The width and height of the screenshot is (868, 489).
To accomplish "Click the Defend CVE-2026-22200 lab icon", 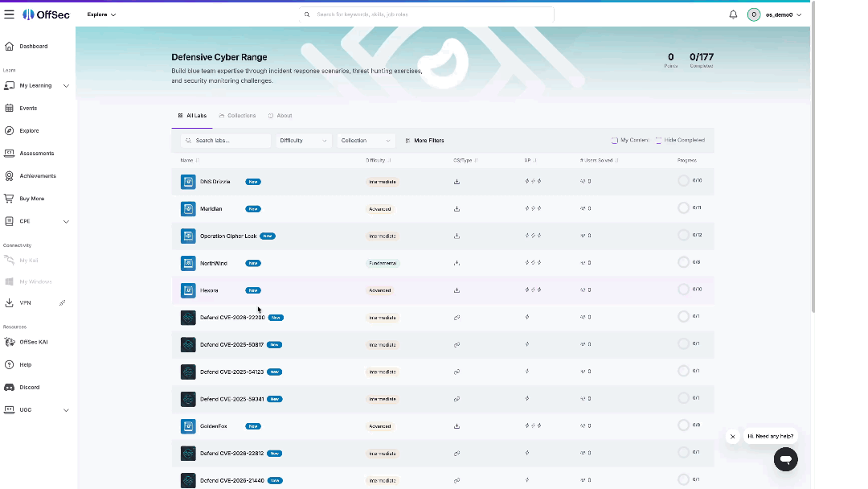I will pos(188,318).
